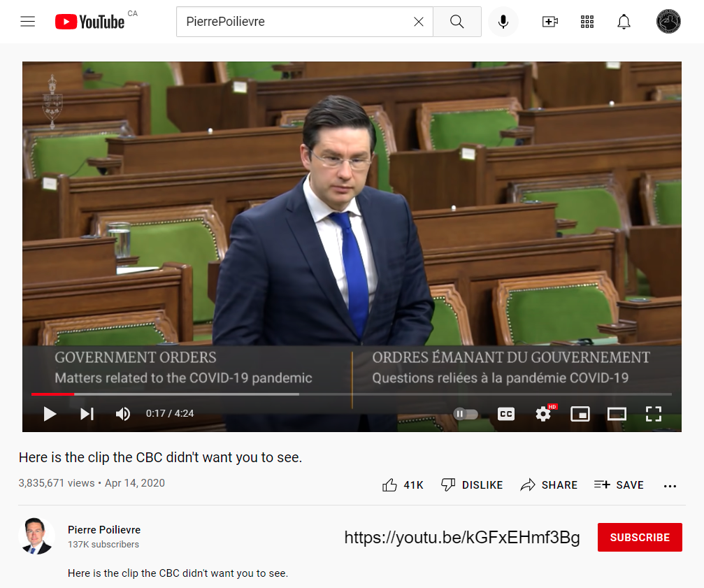Click the 3,835,671 views text

click(x=57, y=483)
